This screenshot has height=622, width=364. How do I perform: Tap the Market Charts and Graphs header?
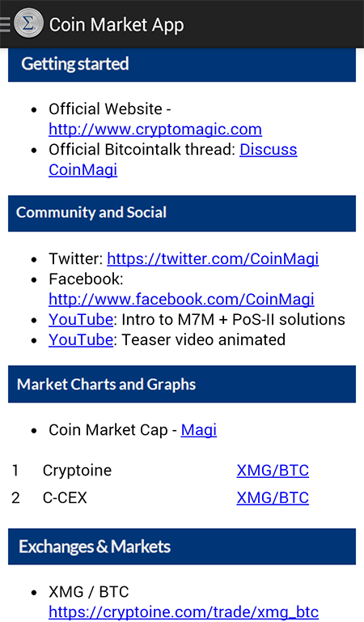(x=182, y=385)
